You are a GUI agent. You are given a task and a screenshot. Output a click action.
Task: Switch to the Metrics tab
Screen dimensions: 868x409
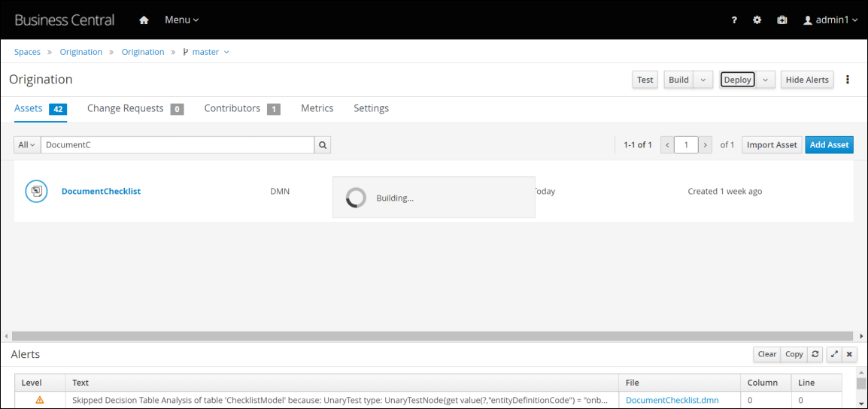(x=317, y=108)
